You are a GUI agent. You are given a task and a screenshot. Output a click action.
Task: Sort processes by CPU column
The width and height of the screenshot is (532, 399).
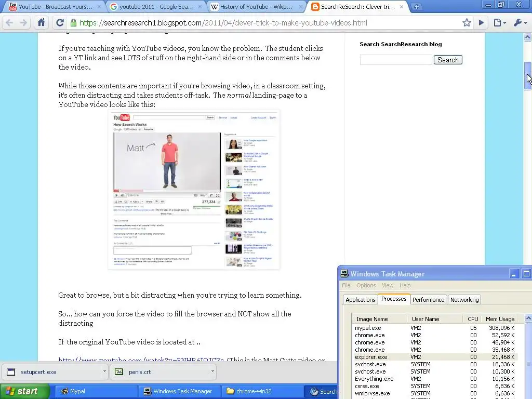click(x=473, y=319)
